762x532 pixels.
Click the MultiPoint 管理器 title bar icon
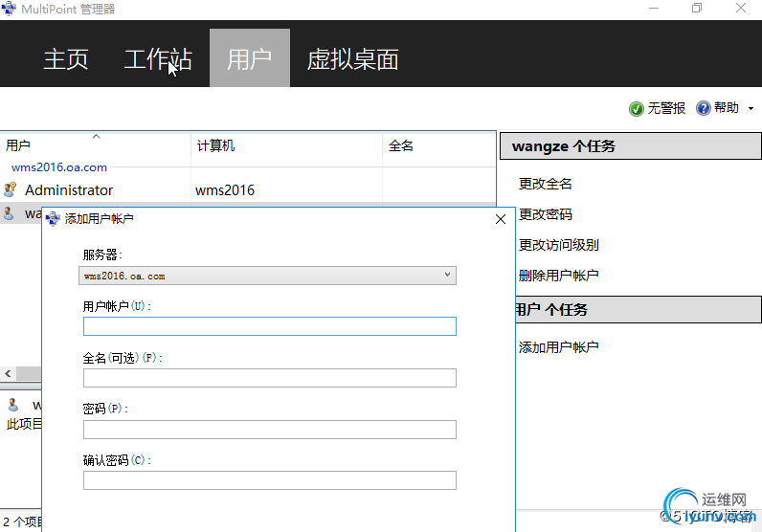coord(9,9)
